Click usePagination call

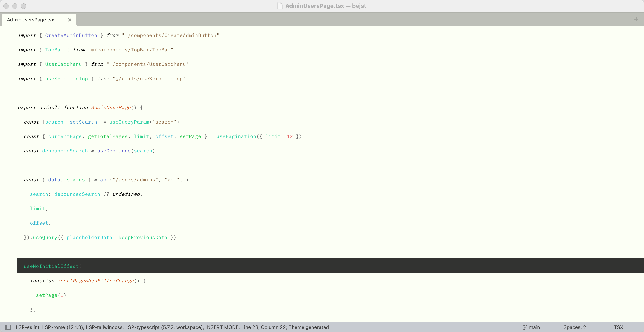[x=236, y=136]
